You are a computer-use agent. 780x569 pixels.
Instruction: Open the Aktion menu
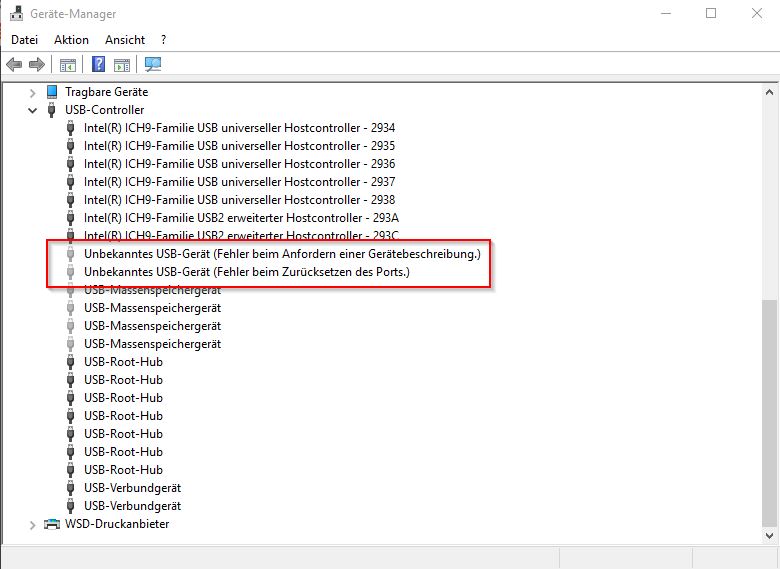71,40
